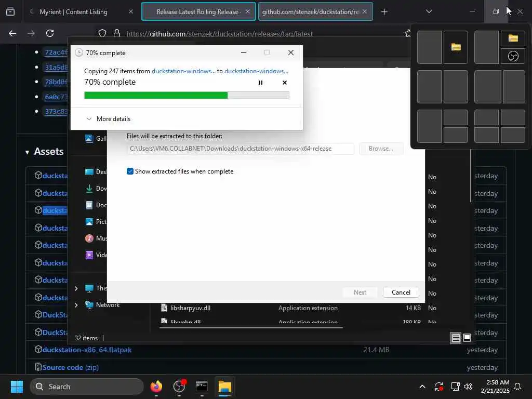
Task: Expand This PC in Explorer sidebar
Action: pos(76,288)
